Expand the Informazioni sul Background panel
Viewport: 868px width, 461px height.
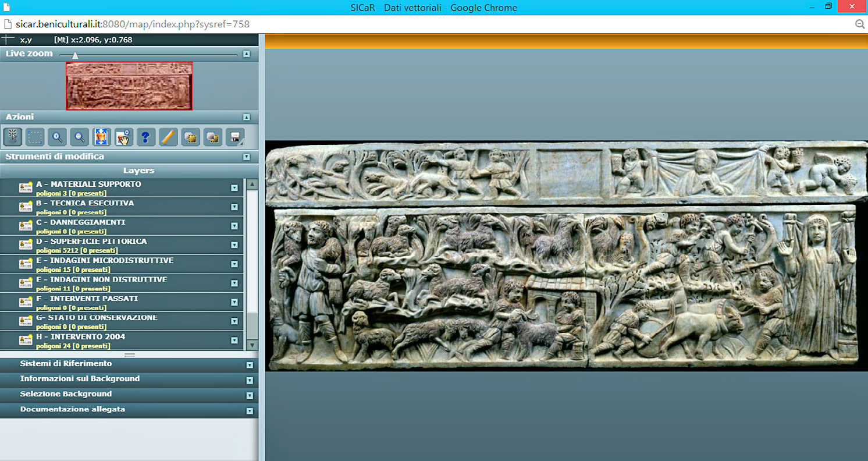(x=250, y=381)
